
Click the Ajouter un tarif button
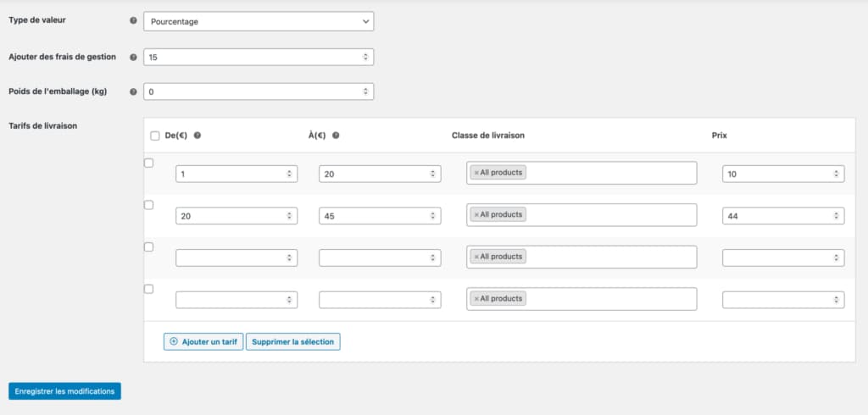[203, 341]
